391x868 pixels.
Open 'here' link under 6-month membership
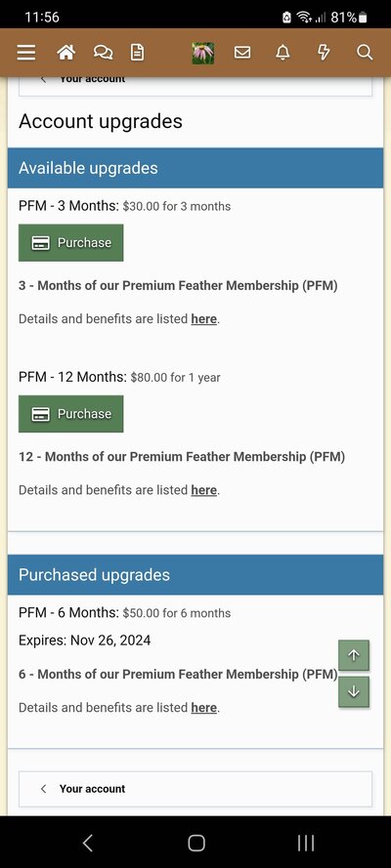pos(203,708)
